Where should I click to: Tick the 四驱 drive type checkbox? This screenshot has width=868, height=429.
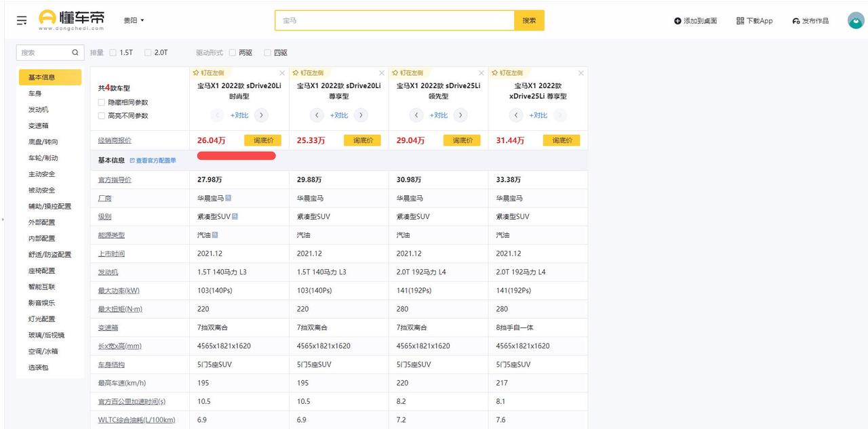[268, 52]
